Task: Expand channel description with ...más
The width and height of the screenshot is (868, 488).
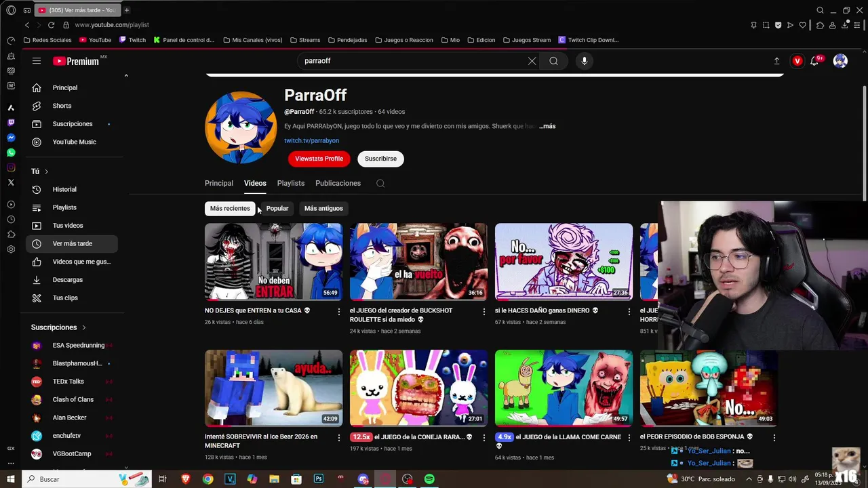Action: 547,126
